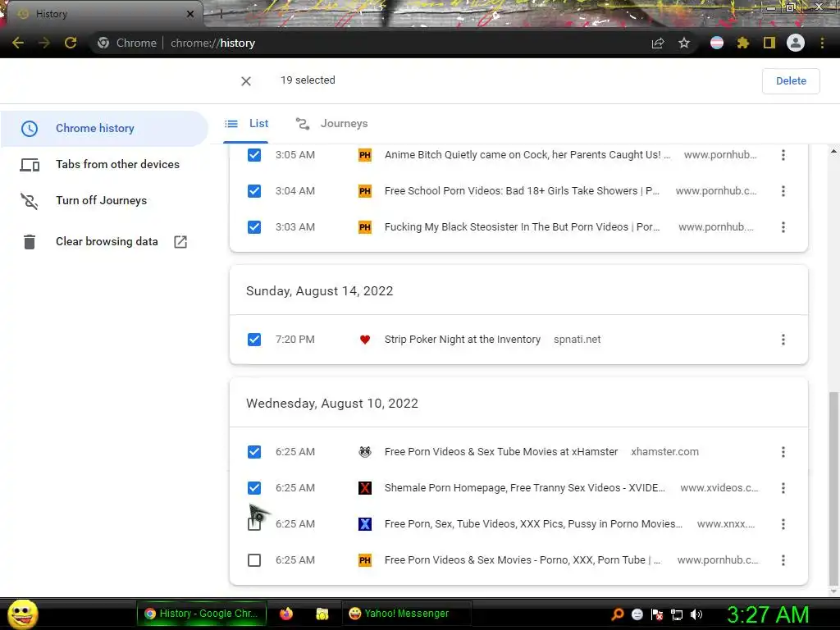Bookmark this page with the star icon
This screenshot has height=630, width=840.
684,43
